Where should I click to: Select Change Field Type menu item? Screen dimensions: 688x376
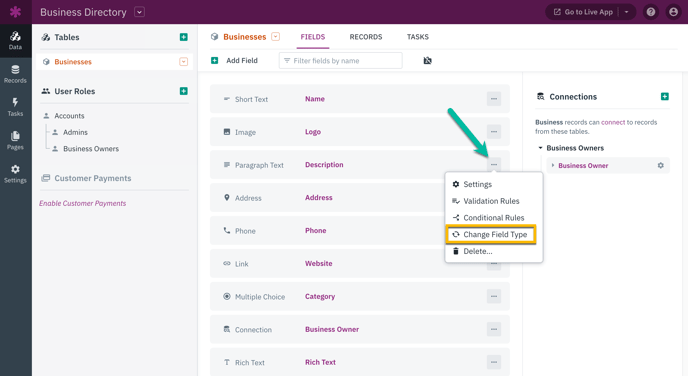491,234
